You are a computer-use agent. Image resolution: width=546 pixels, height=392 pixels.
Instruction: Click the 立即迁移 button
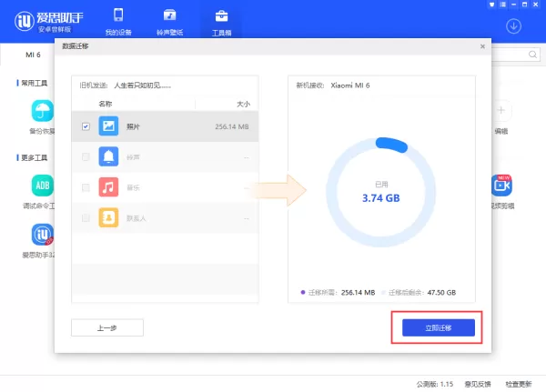439,327
